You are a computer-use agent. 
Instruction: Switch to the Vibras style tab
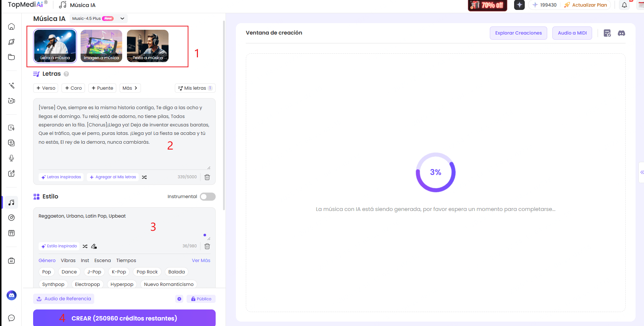point(68,261)
